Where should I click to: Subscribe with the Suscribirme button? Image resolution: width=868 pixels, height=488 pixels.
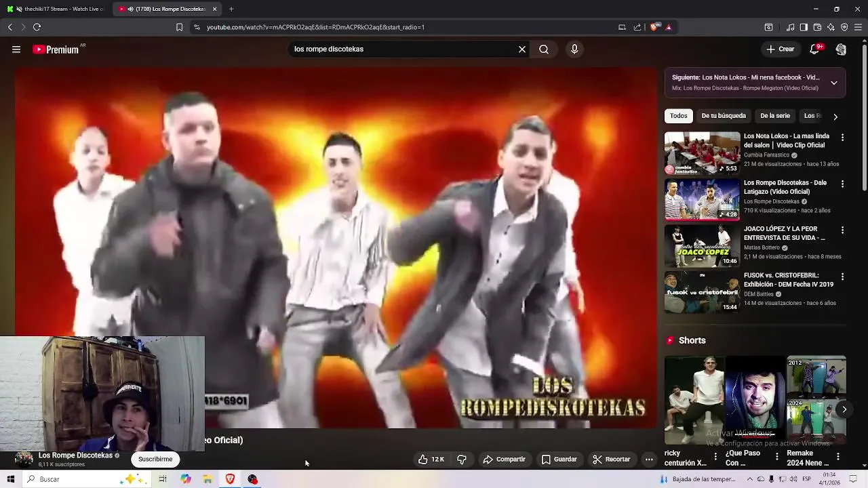(155, 460)
